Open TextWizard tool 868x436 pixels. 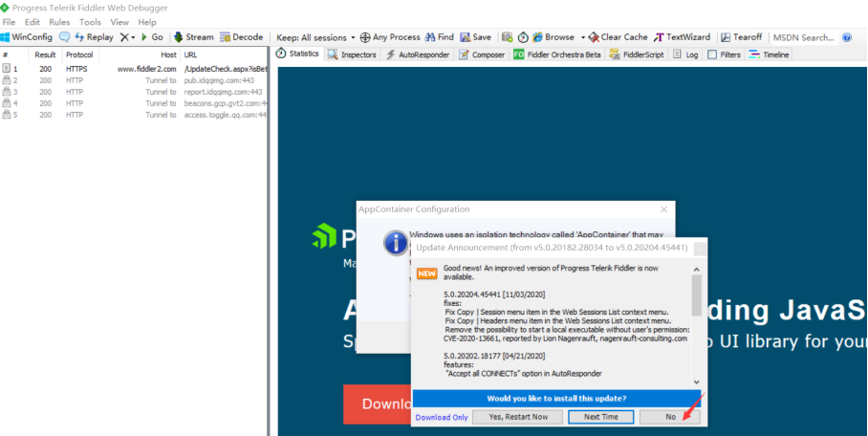click(x=682, y=37)
